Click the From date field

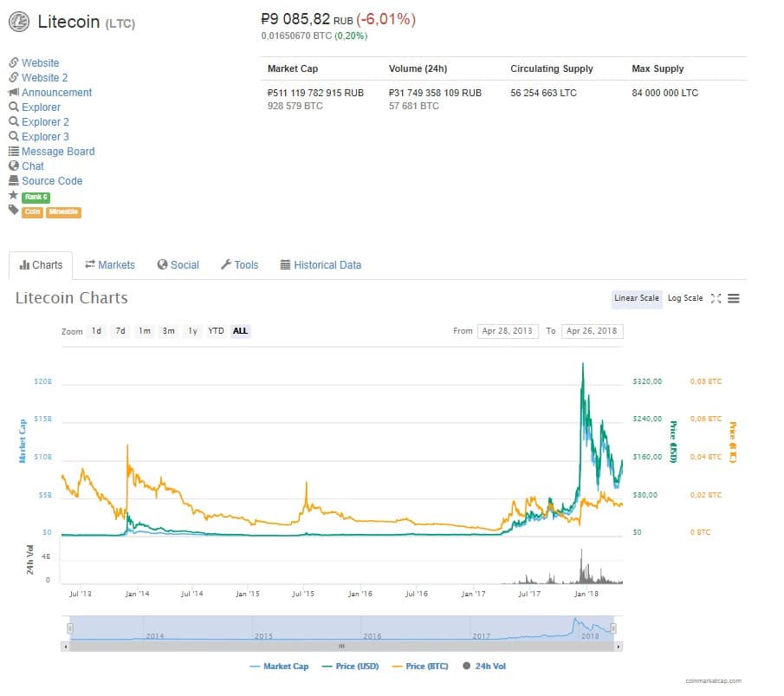click(508, 331)
